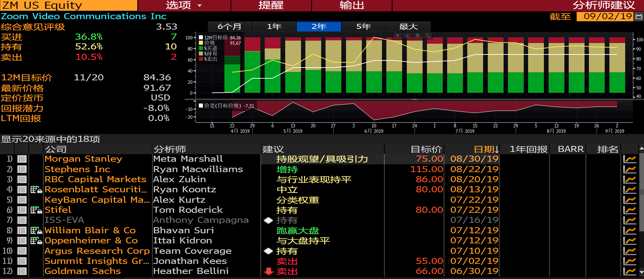Open document icon for Morgan Stanley row
644x279 pixels.
pos(22,159)
